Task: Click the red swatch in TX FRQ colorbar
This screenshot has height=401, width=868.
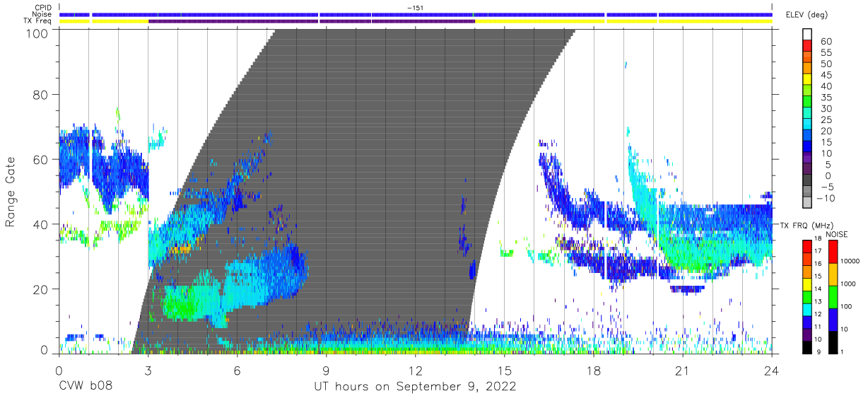Action: 806,247
